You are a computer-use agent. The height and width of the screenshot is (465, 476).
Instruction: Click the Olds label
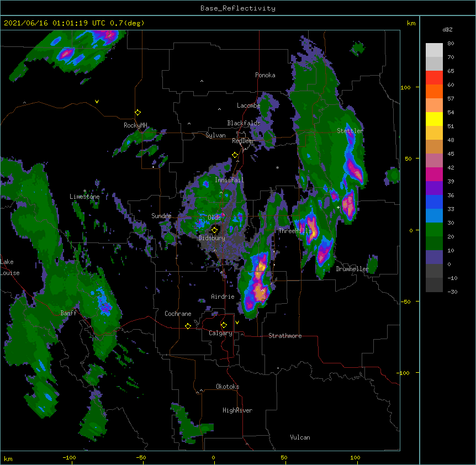pos(214,218)
